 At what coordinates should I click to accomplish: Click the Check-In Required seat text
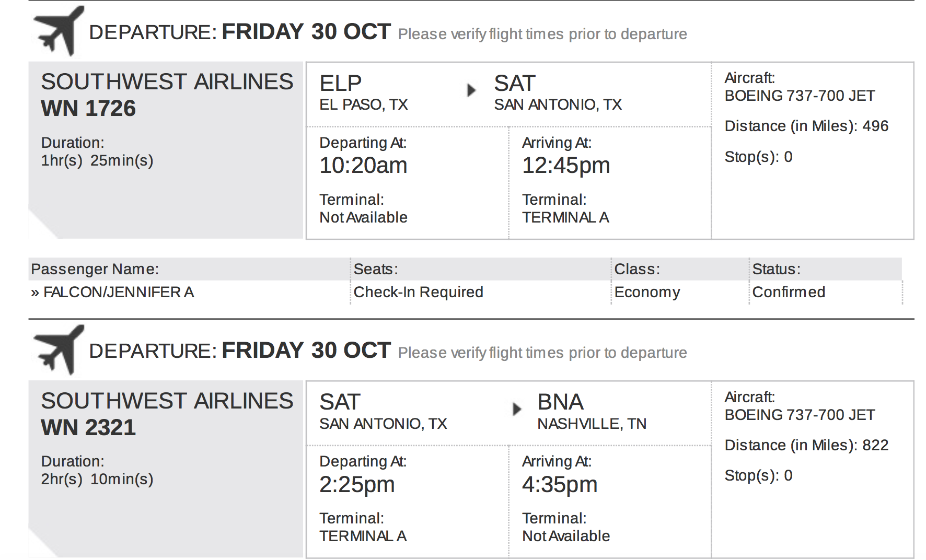tap(418, 292)
